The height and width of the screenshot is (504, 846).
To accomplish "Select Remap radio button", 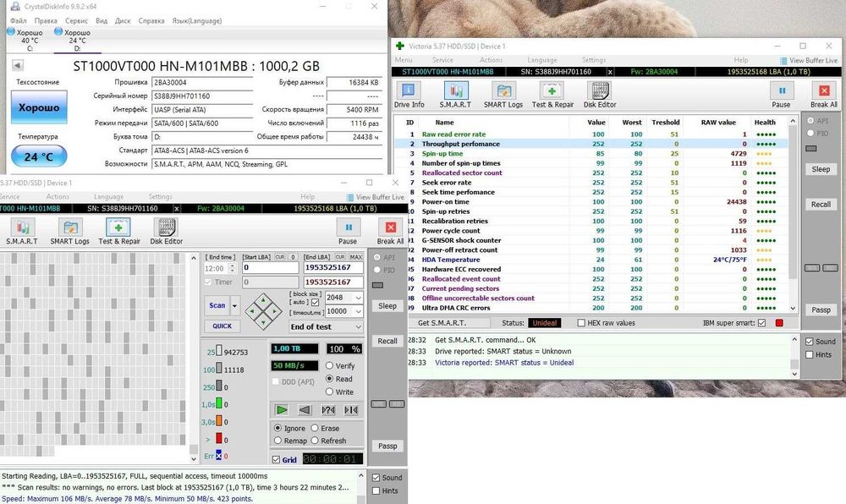I will (x=277, y=441).
